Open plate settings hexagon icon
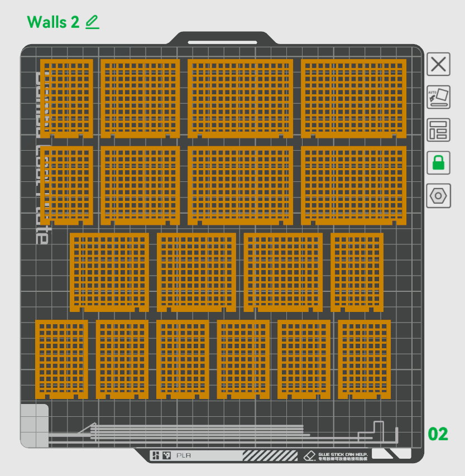465x476 pixels. (x=438, y=196)
